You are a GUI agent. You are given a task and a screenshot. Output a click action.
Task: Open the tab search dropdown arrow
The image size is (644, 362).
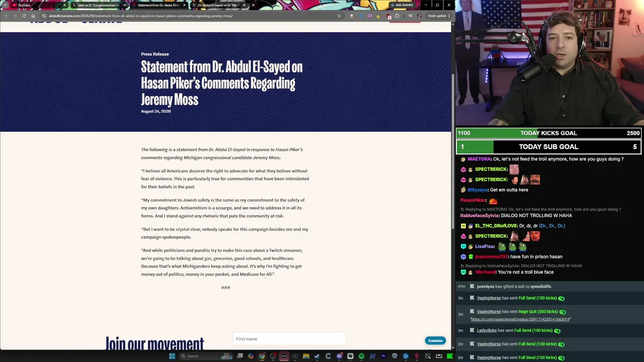click(5, 5)
